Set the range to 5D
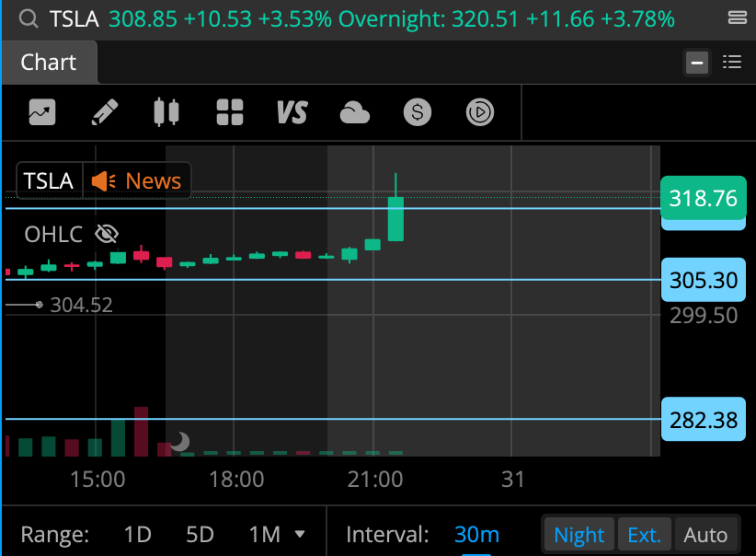The image size is (756, 556). tap(200, 535)
